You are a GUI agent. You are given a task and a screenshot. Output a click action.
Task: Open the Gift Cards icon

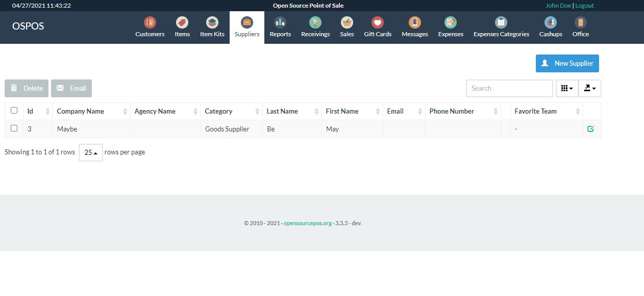point(377,23)
